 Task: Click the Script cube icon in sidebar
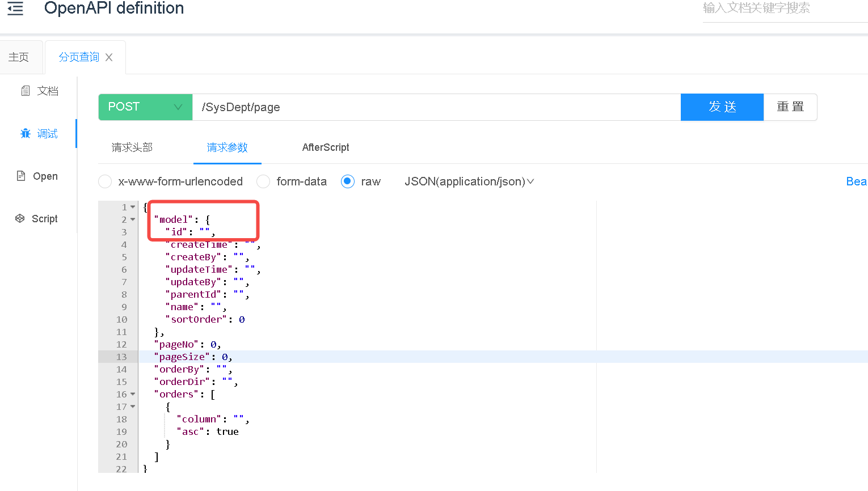pos(20,219)
